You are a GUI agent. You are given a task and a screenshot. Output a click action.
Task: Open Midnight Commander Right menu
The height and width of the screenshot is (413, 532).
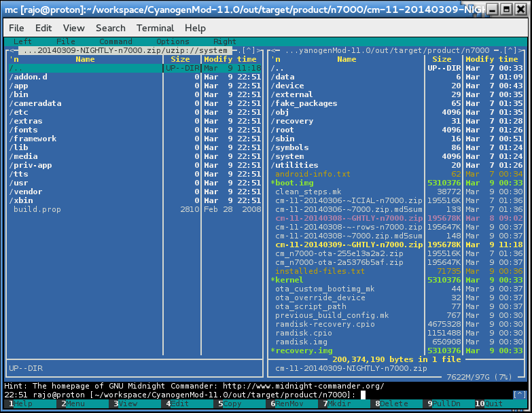[225, 41]
